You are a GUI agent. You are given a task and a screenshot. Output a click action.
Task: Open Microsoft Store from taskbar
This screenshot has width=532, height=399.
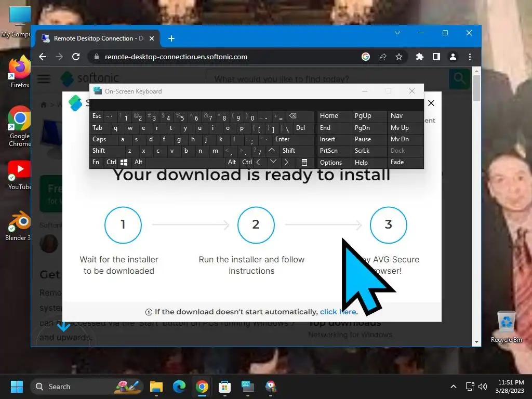click(x=224, y=387)
